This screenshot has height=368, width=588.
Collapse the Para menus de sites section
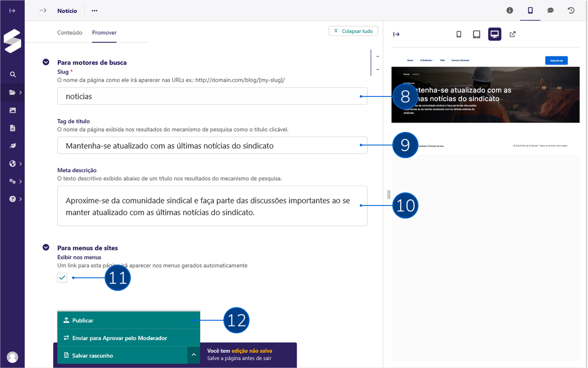[46, 247]
